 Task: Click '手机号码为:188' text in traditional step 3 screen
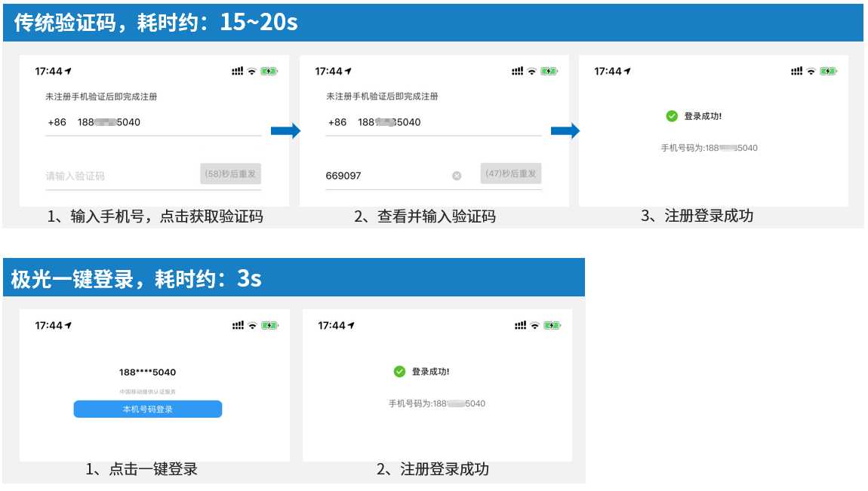[690, 148]
